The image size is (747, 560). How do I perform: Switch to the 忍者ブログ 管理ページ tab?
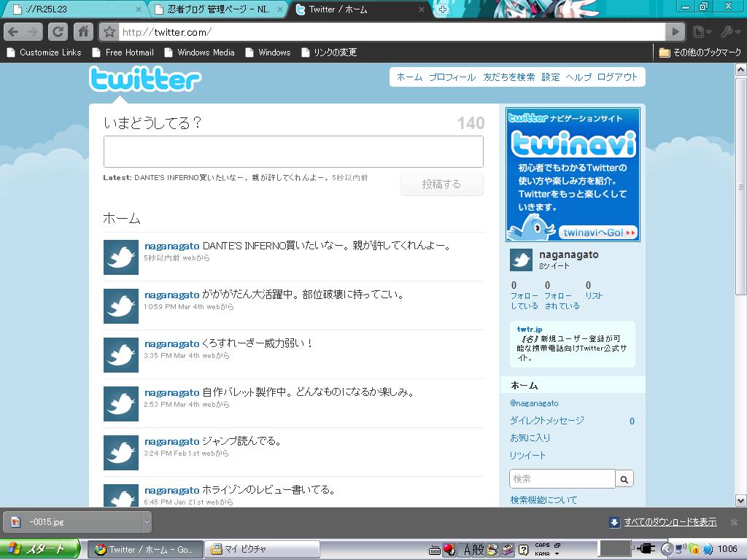217,9
